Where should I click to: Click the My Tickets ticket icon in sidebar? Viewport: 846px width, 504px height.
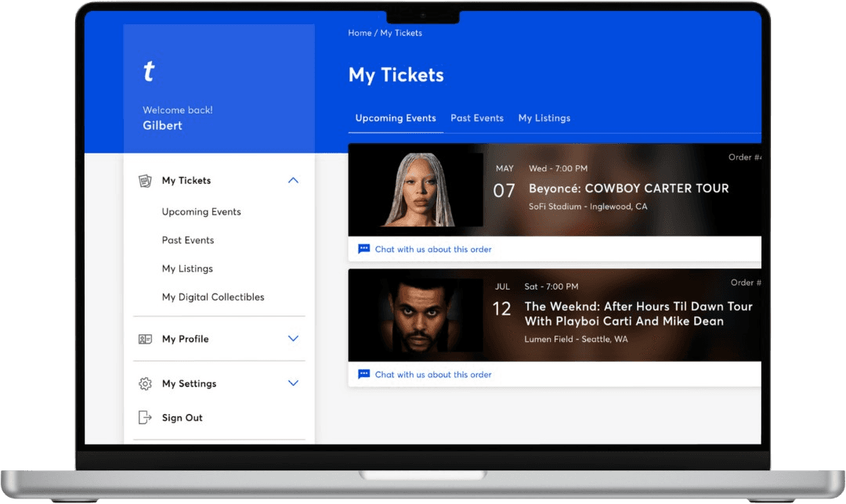145,181
